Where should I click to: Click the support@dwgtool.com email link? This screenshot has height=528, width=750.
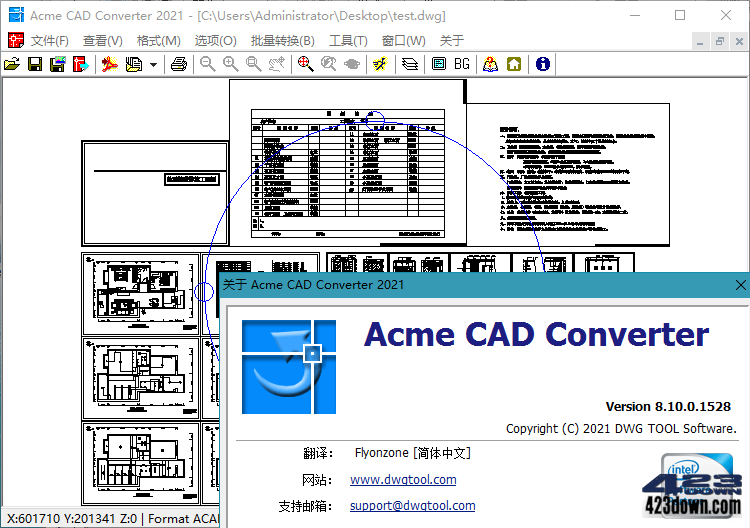(412, 506)
